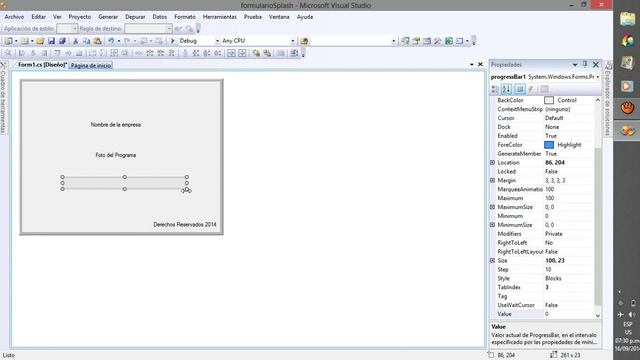Click the Save All icon
Viewport: 640px width, 360px height.
[x=62, y=41]
